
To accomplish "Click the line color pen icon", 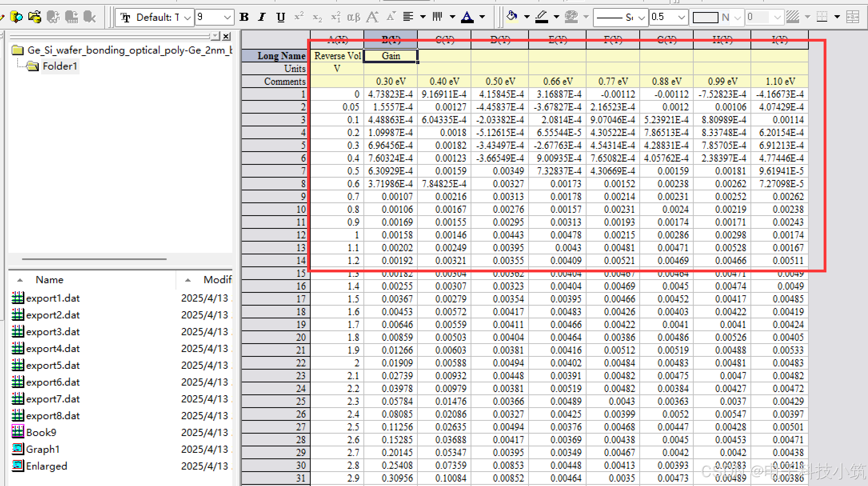I will (x=541, y=17).
